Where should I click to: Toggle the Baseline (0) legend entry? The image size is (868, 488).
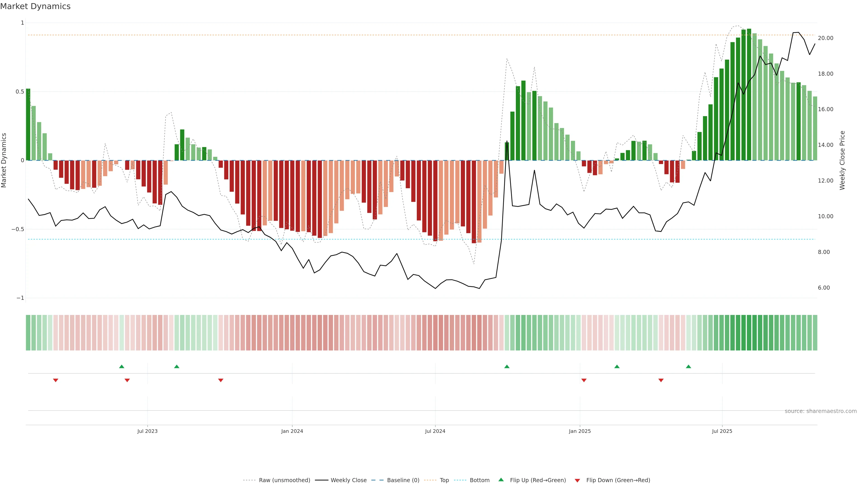pos(403,480)
